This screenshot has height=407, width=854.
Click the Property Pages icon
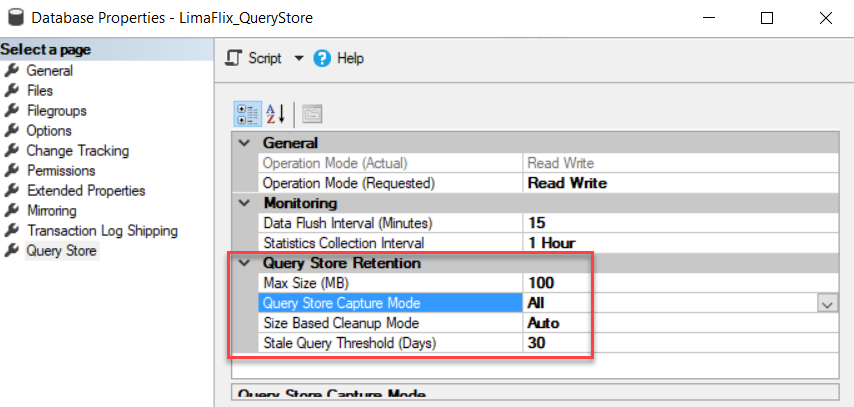311,114
